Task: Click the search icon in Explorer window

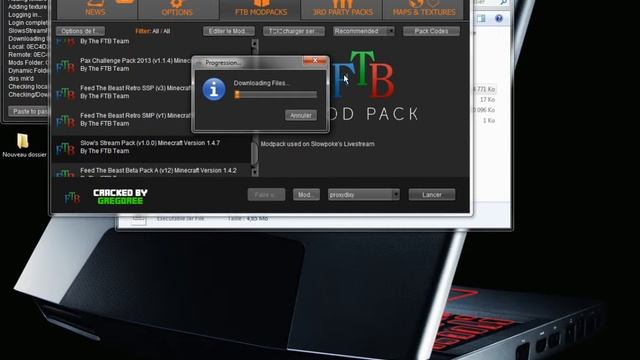Action: [504, 2]
